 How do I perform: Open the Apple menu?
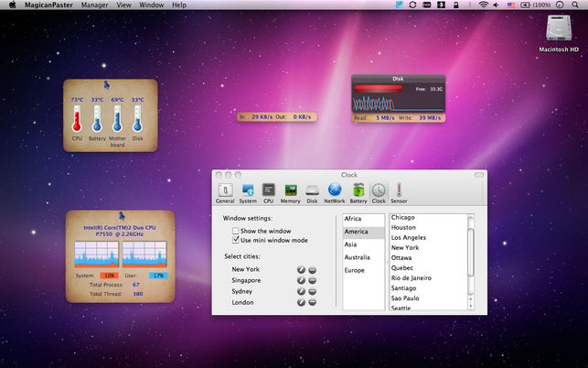tap(13, 5)
